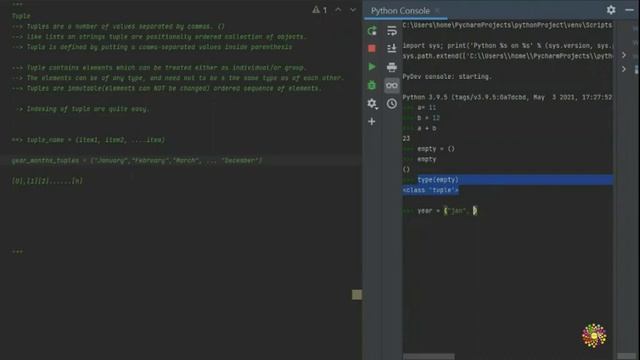
Task: Click the 'empty = ()' console line
Action: click(436, 149)
